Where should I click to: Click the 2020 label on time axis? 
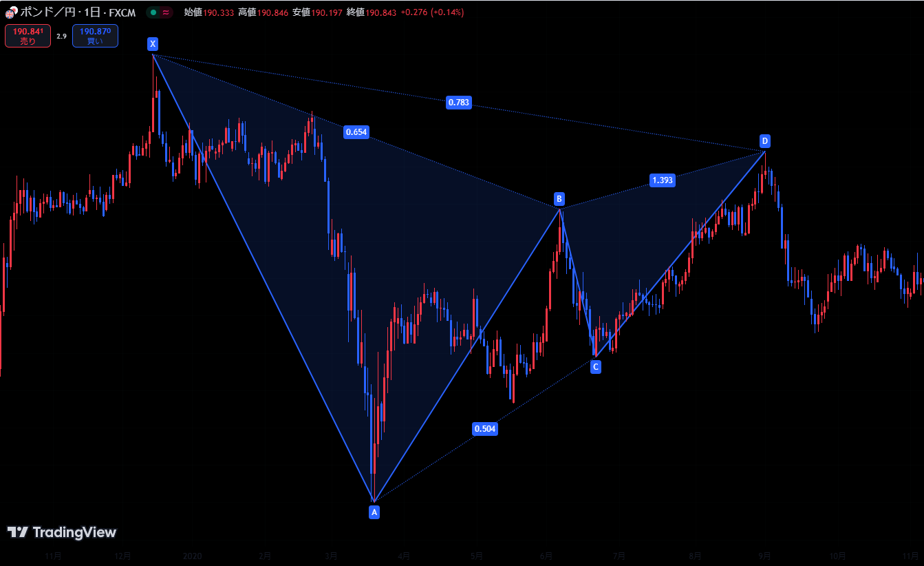(192, 556)
